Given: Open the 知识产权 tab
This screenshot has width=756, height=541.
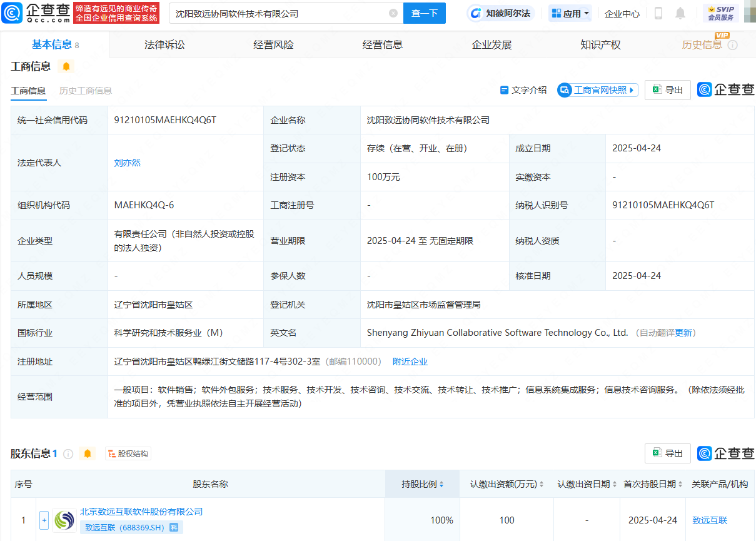Looking at the screenshot, I should pos(600,44).
